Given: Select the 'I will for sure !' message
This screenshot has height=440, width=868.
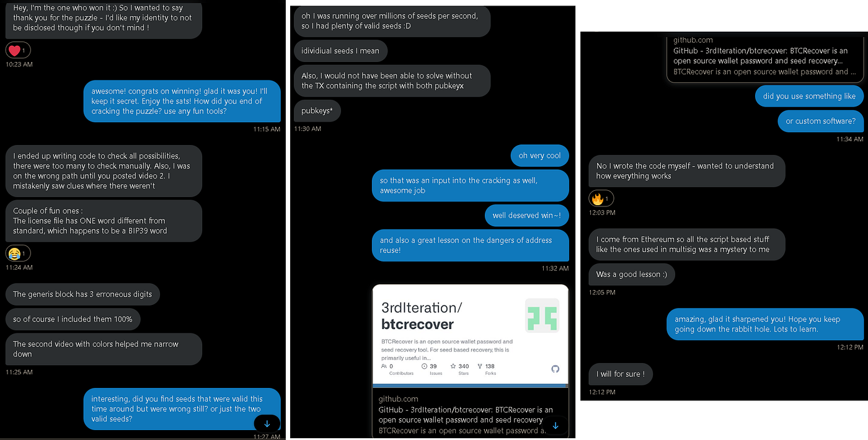Looking at the screenshot, I should tap(620, 374).
